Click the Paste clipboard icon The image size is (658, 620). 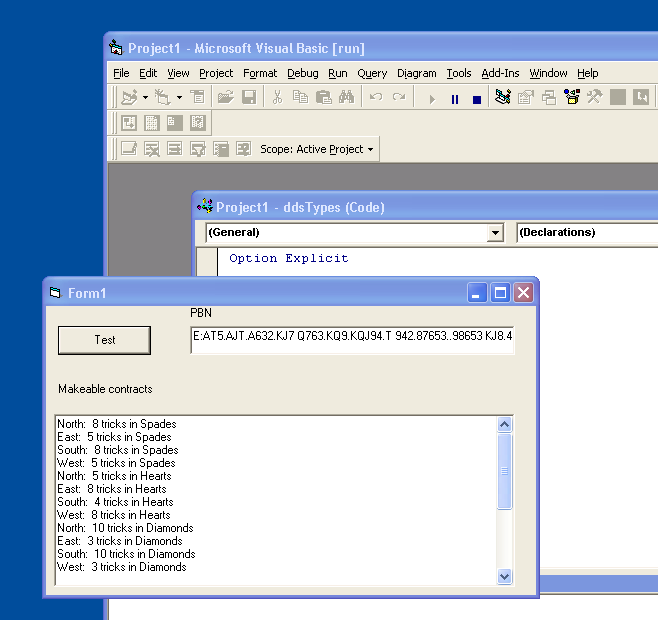pos(324,97)
